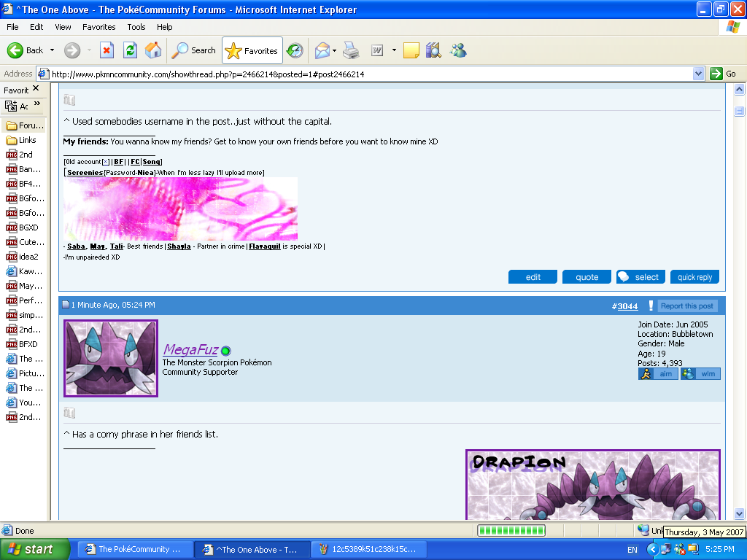
Task: Open the BGXD favorite
Action: (22, 227)
